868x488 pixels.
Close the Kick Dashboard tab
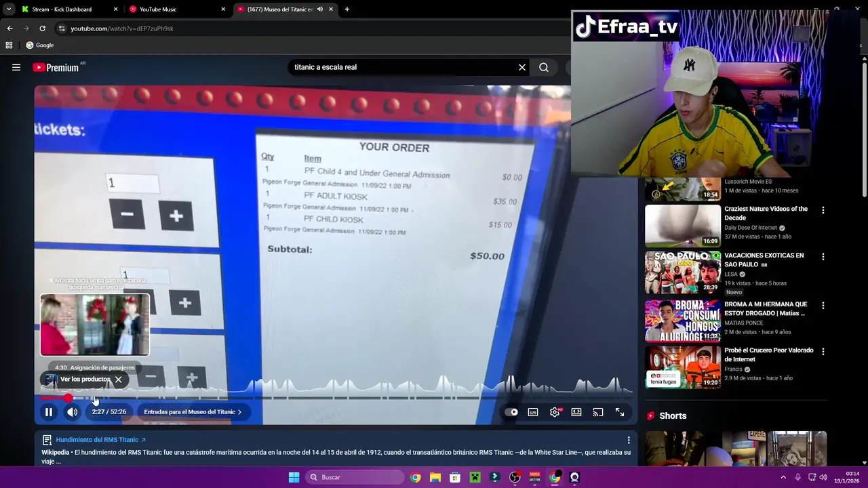click(x=115, y=9)
